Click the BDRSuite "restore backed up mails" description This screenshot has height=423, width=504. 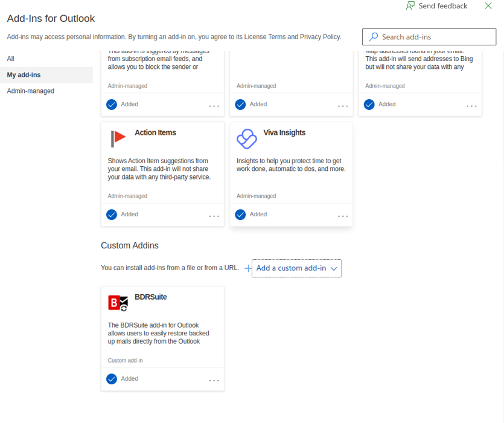pos(159,333)
